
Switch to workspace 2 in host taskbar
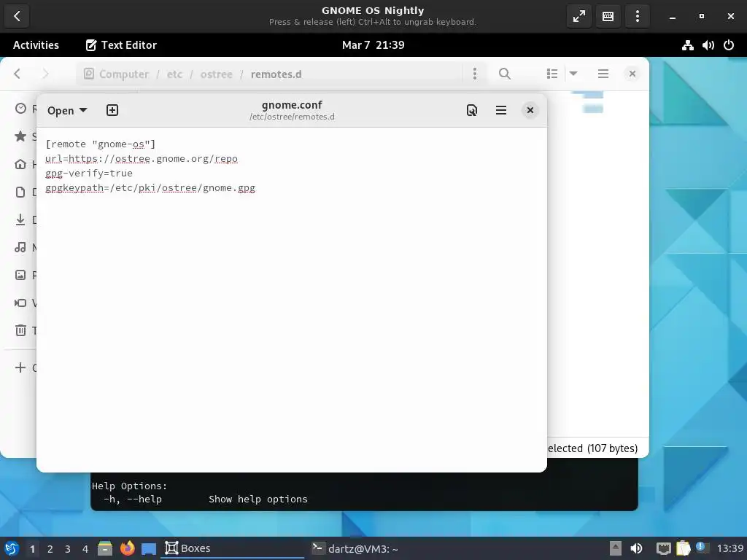point(50,549)
